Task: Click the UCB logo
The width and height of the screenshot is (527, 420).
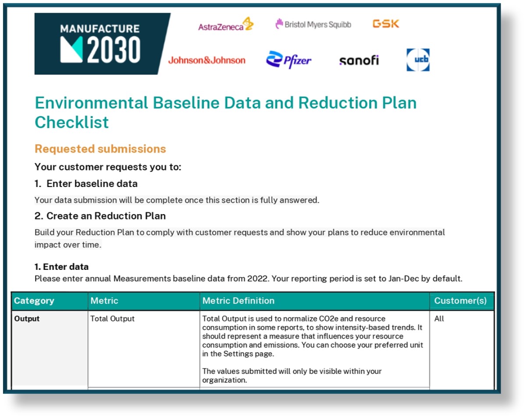Action: pos(418,60)
